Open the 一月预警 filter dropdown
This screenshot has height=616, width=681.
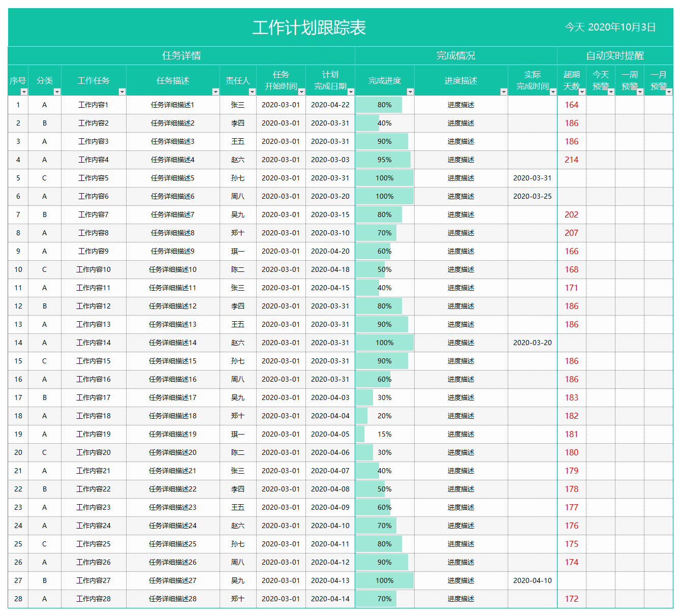pos(669,92)
